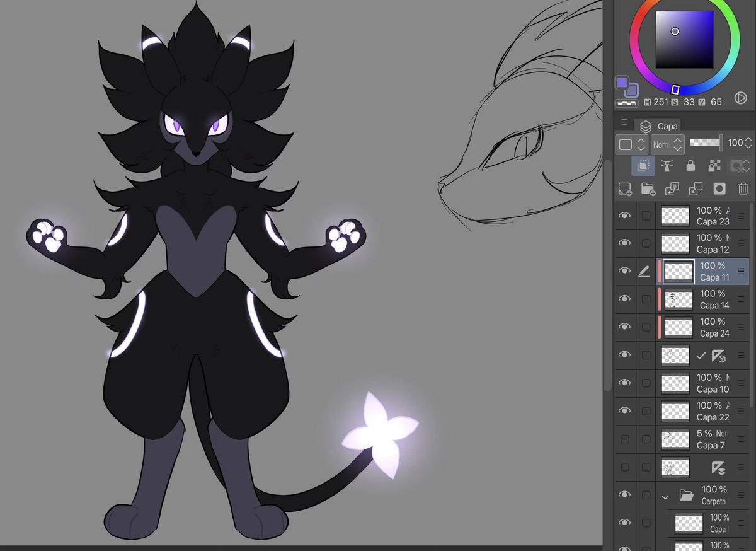Check the Capa 7 selection checkbox
Image resolution: width=756 pixels, height=551 pixels.
(646, 439)
